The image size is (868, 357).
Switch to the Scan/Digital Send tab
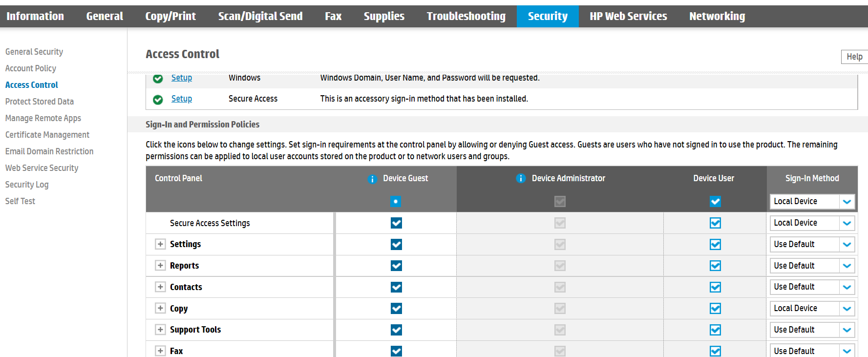coord(260,16)
